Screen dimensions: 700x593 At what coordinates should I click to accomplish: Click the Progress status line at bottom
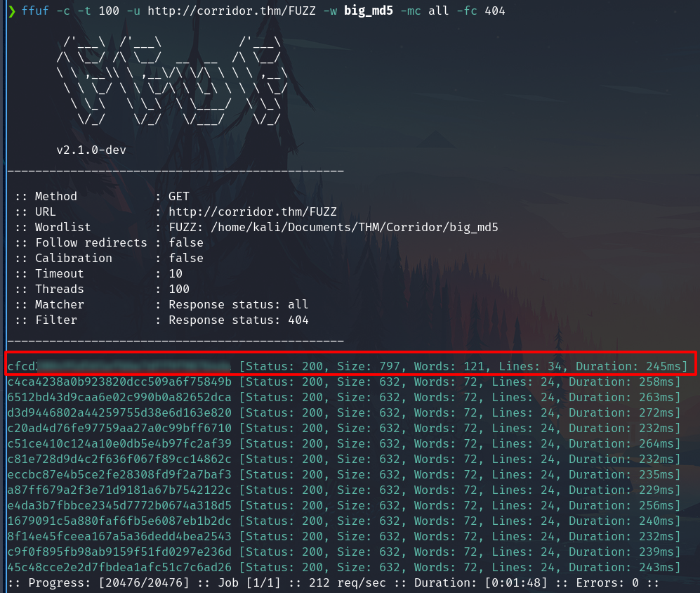pos(334,582)
